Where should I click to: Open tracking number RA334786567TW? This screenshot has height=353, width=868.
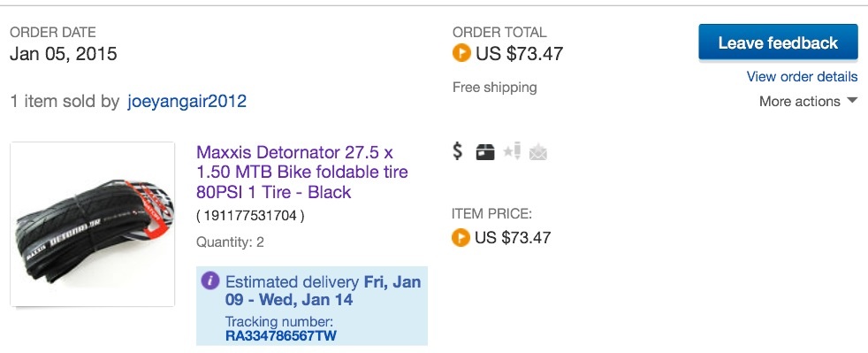[281, 335]
